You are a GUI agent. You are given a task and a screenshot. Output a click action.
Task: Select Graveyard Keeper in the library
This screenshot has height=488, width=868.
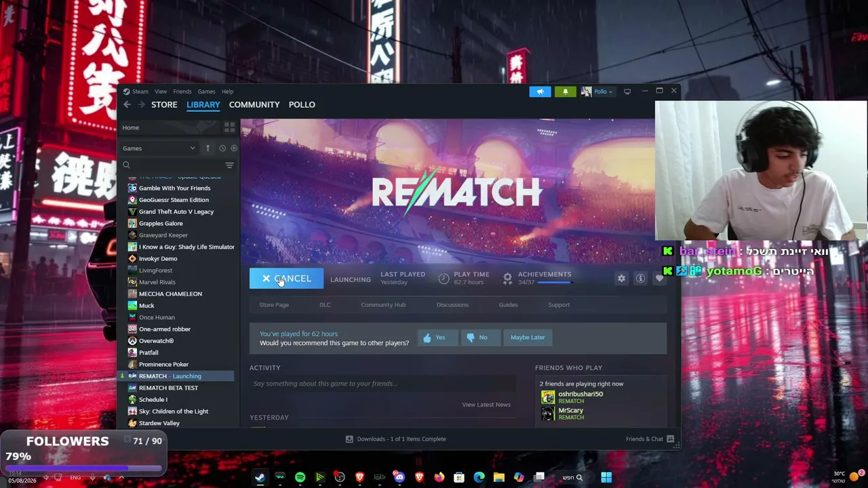coord(163,235)
